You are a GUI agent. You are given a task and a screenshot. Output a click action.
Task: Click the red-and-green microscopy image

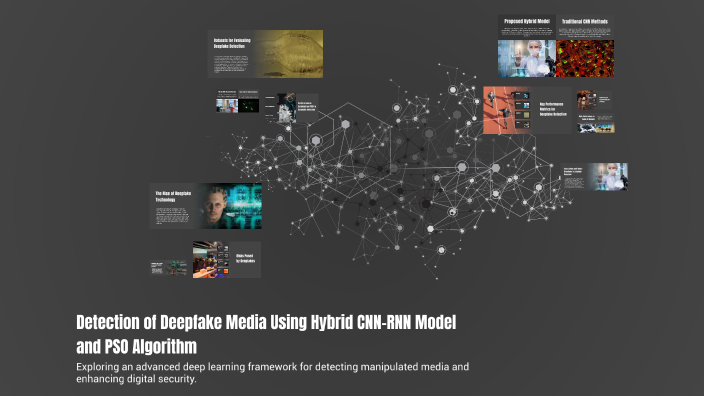point(585,58)
